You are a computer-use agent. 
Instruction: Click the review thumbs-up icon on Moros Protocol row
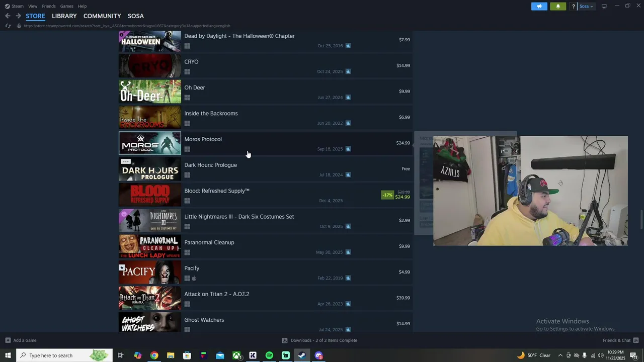click(348, 149)
